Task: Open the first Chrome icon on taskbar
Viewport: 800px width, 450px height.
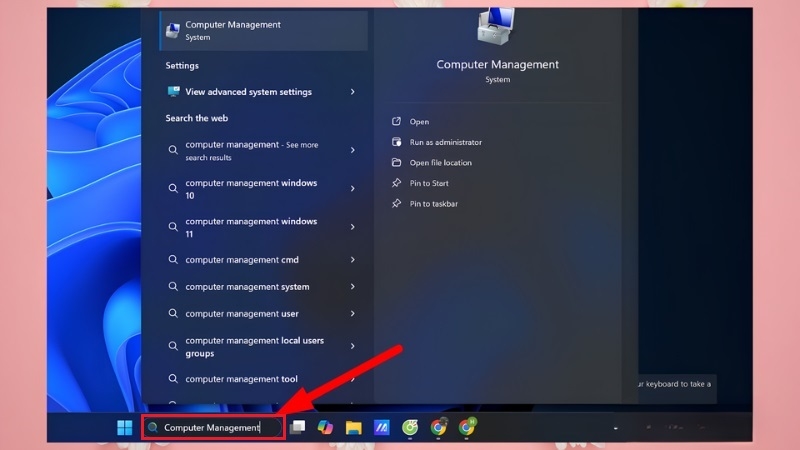Action: 438,427
